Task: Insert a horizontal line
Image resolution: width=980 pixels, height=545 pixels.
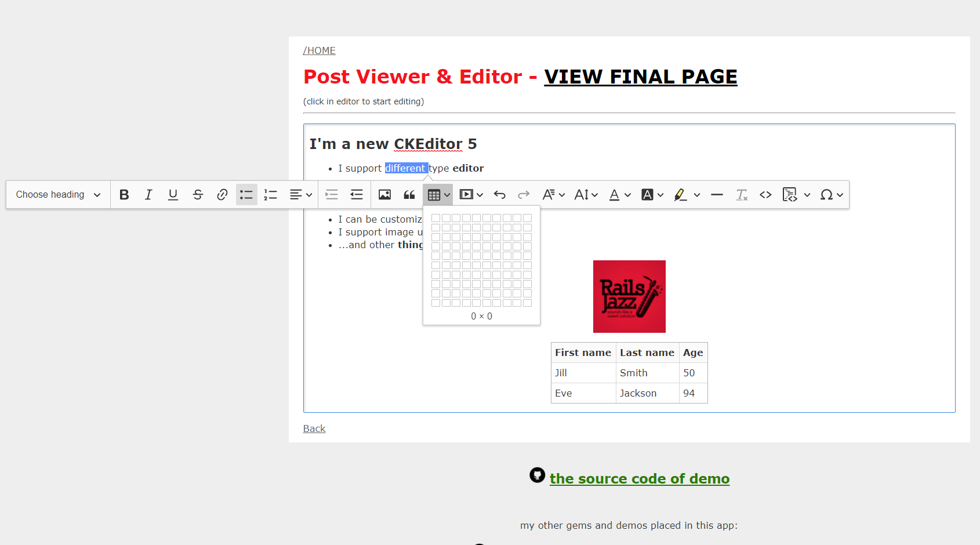Action: (x=717, y=195)
